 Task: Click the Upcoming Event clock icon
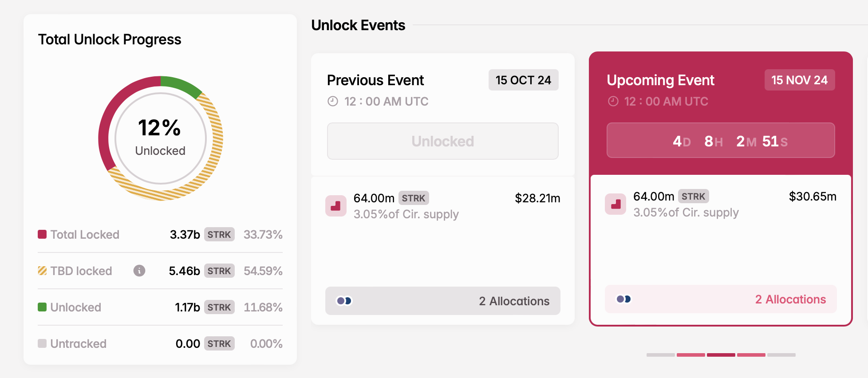(613, 102)
